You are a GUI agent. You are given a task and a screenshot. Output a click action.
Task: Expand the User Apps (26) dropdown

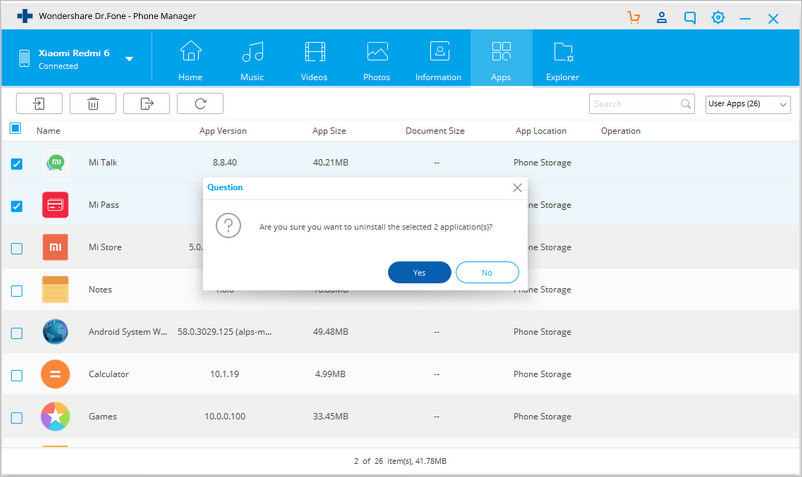coord(748,104)
